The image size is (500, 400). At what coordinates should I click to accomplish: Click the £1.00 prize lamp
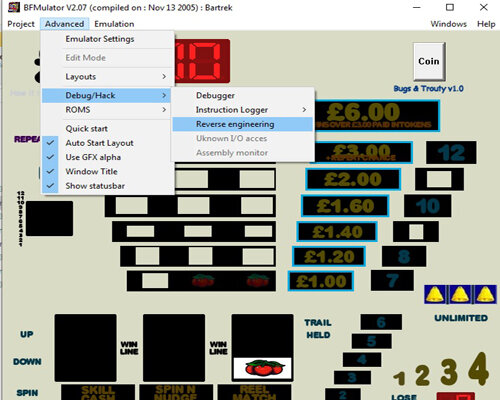tap(321, 281)
